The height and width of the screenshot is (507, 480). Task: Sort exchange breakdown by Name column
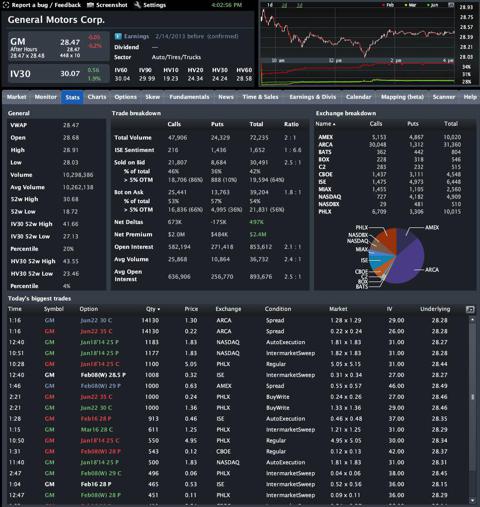click(x=325, y=124)
